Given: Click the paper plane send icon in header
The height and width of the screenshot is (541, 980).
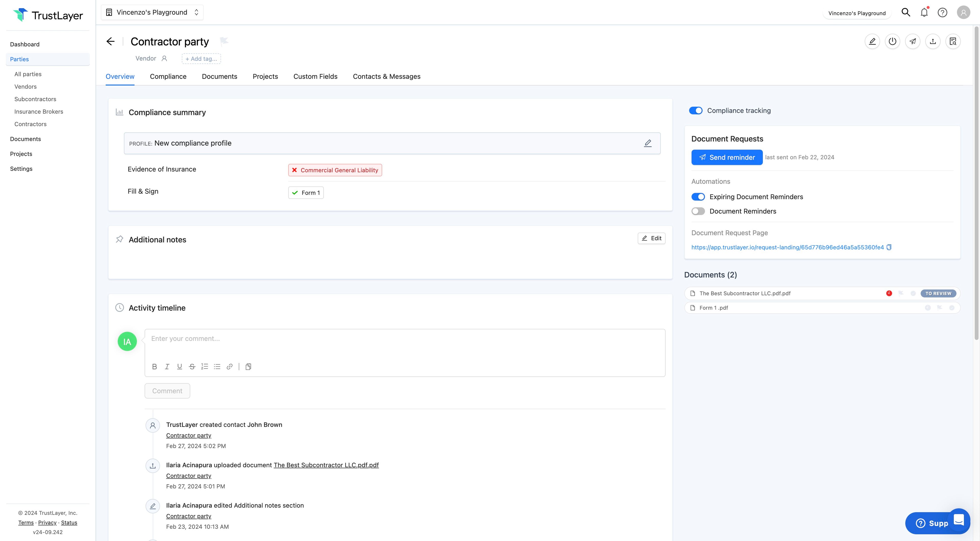Looking at the screenshot, I should point(912,42).
